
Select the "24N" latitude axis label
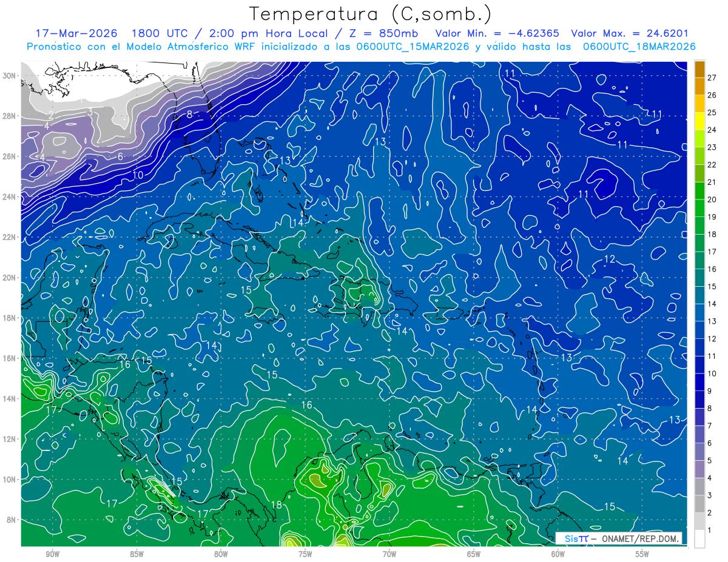(x=10, y=196)
